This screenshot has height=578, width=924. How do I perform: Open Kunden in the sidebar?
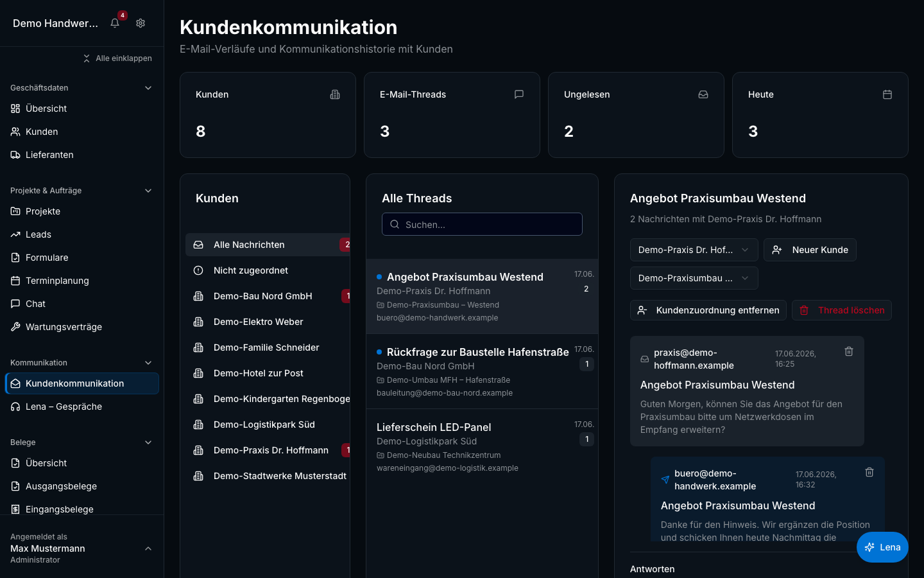click(82, 132)
